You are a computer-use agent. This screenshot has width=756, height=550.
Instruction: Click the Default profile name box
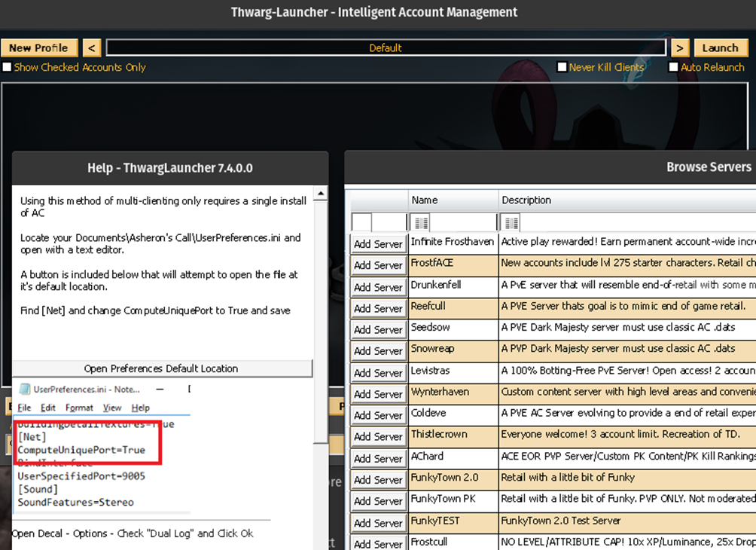386,48
